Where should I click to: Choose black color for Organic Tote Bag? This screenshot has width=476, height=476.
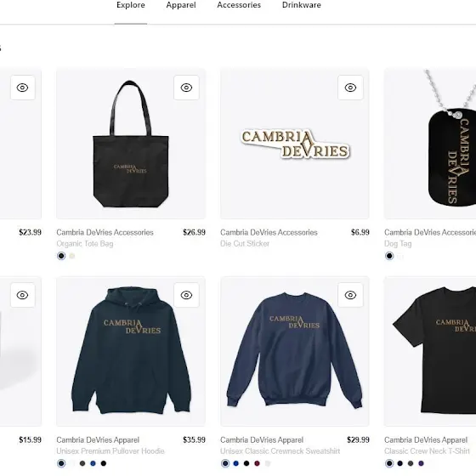pos(61,256)
